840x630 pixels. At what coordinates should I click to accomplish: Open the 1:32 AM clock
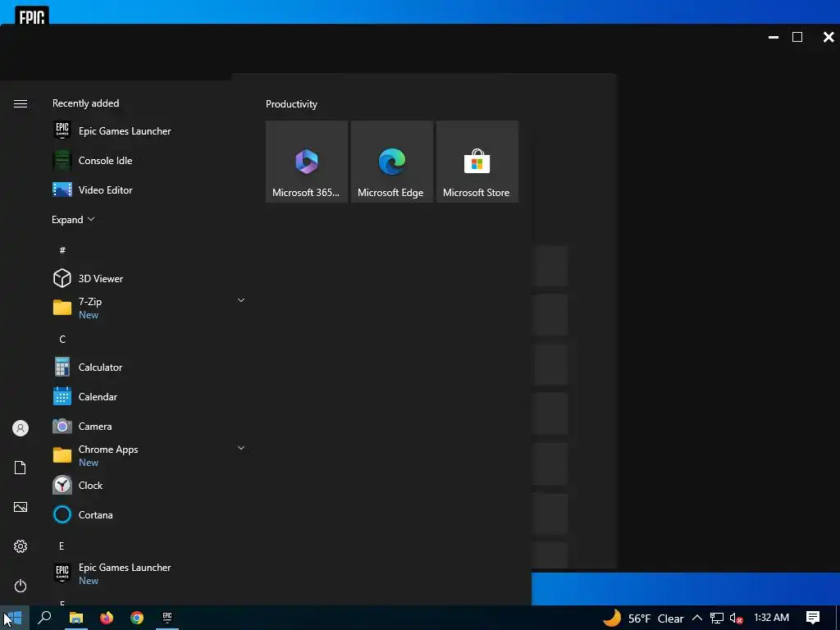pyautogui.click(x=771, y=618)
